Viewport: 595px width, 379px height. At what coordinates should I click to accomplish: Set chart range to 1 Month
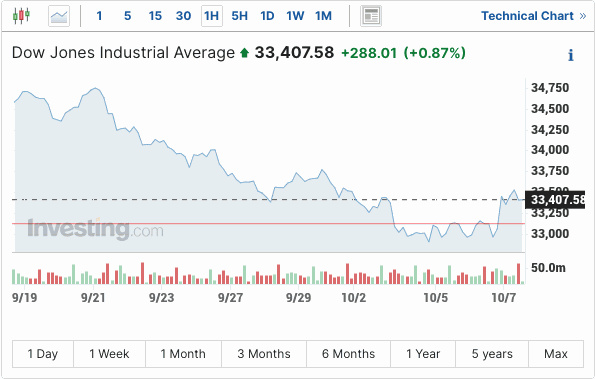(x=183, y=354)
